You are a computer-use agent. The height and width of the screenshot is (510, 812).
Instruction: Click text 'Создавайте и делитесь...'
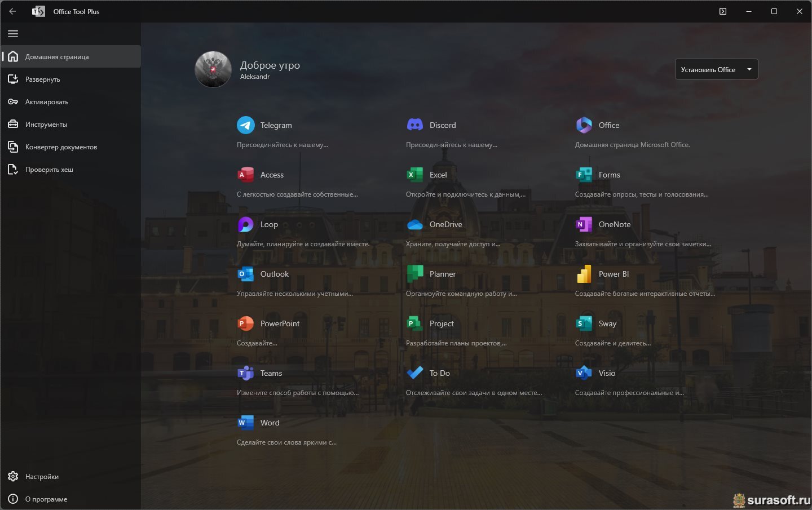[613, 343]
